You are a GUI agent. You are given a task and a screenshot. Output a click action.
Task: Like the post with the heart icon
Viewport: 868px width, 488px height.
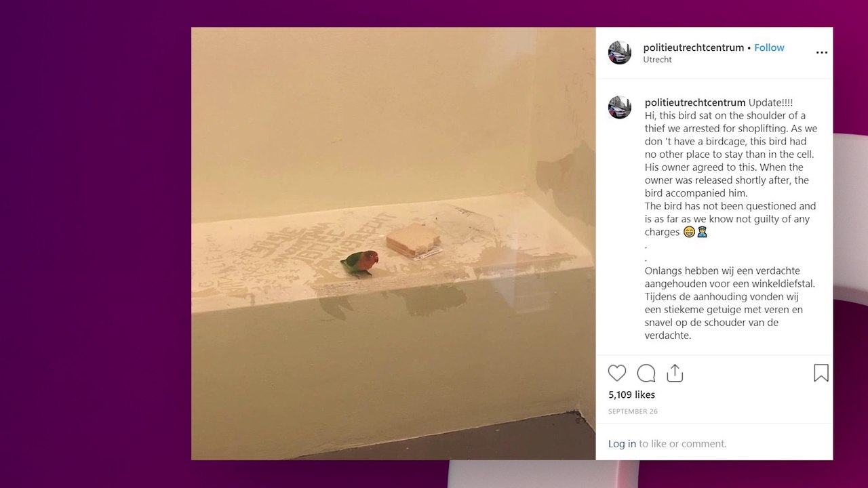(617, 373)
